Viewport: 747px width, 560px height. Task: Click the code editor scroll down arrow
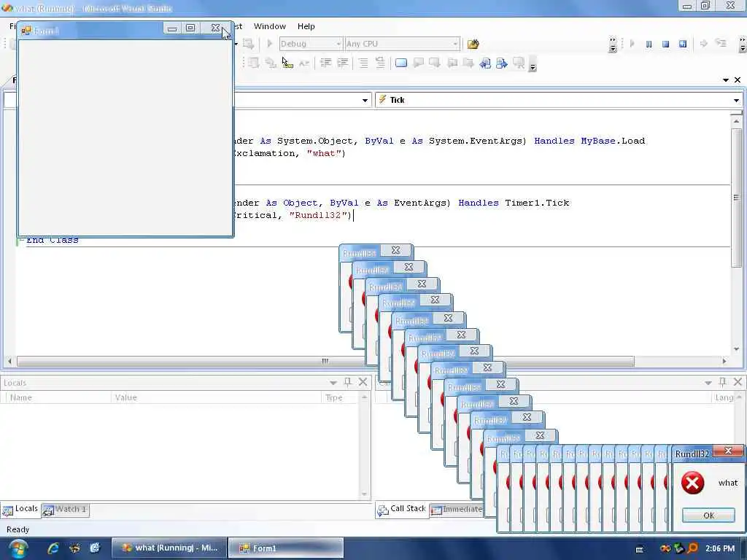[737, 349]
